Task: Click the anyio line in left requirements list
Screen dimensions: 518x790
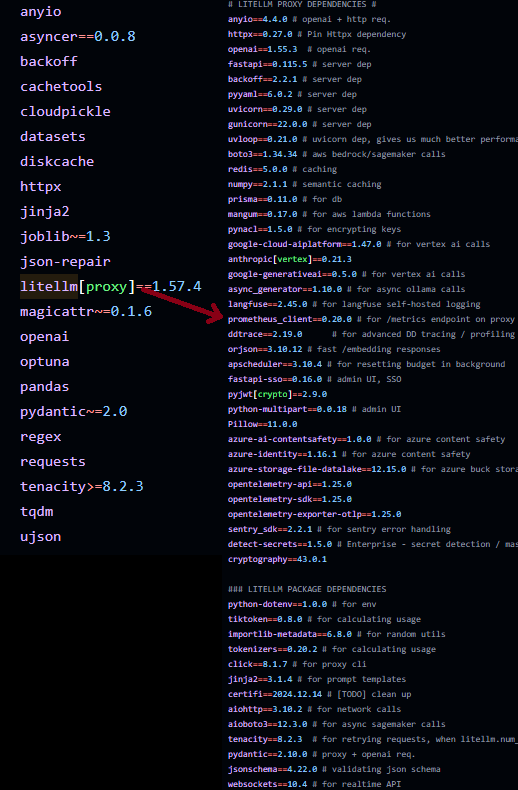Action: pos(41,12)
